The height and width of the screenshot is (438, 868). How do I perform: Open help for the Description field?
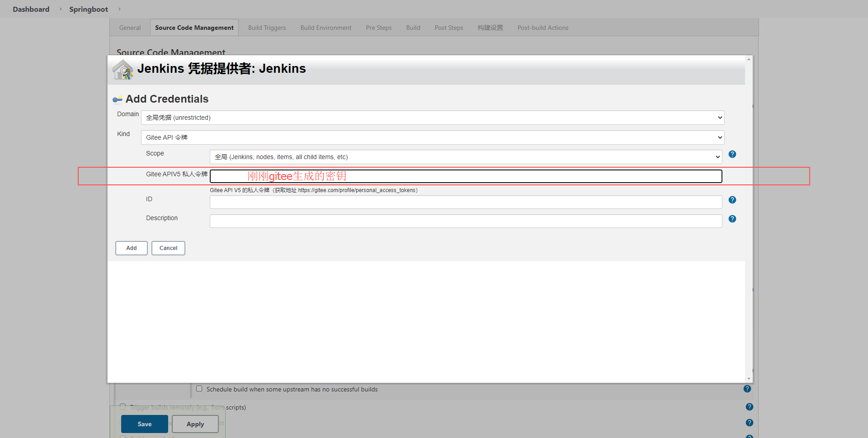click(732, 219)
